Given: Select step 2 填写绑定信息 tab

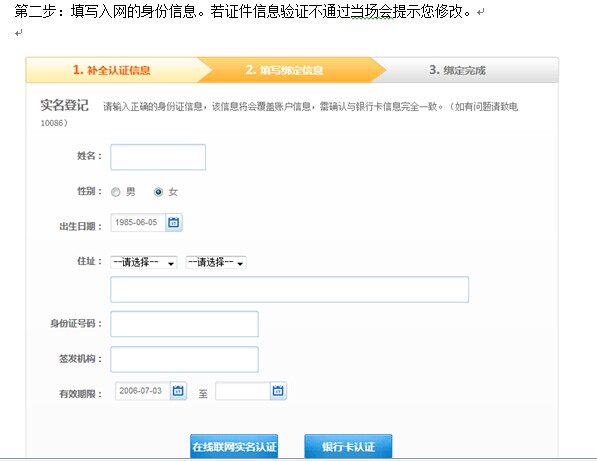Looking at the screenshot, I should [284, 70].
